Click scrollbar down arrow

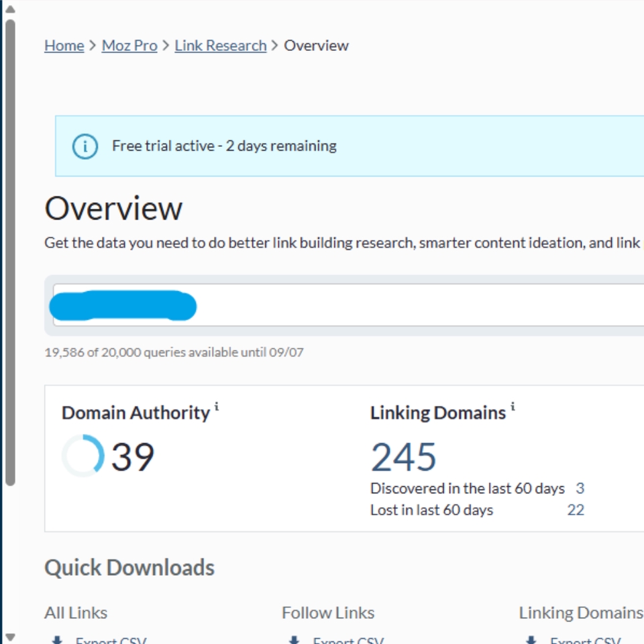click(x=10, y=637)
